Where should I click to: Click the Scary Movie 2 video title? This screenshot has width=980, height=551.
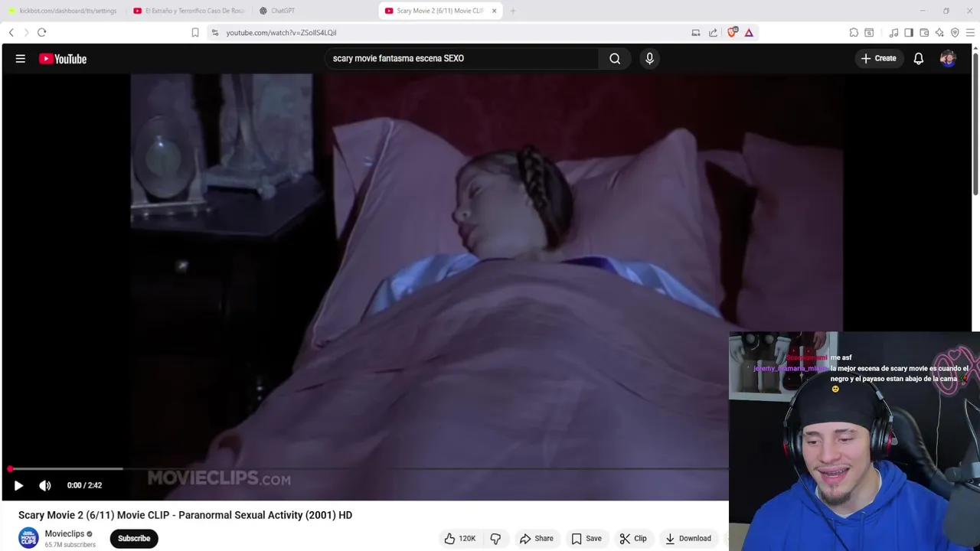click(x=185, y=515)
